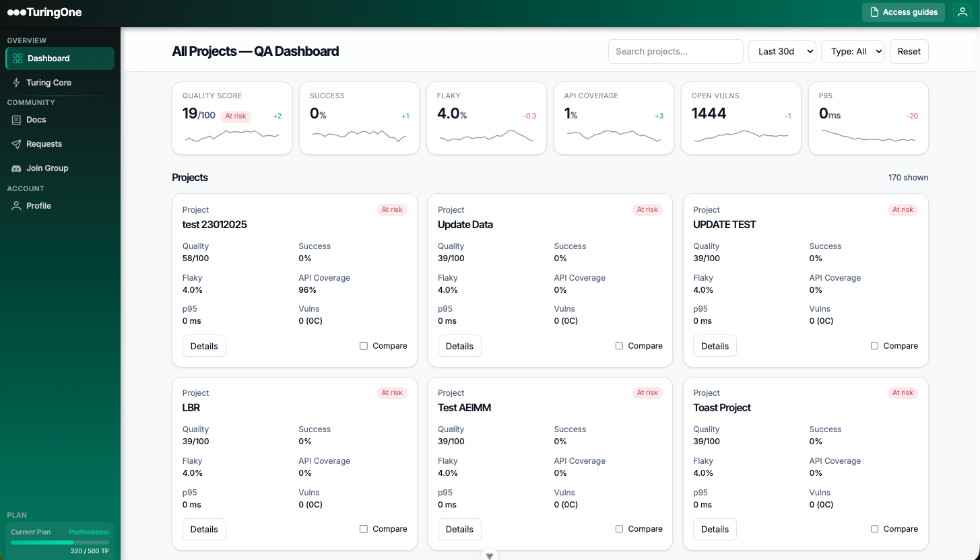Screen dimensions: 980x560
Task: Open Details for the LBR project
Action: click(204, 529)
